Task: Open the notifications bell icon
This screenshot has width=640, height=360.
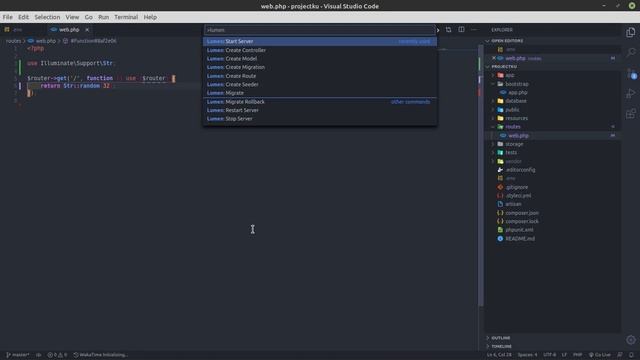Action: 631,355
